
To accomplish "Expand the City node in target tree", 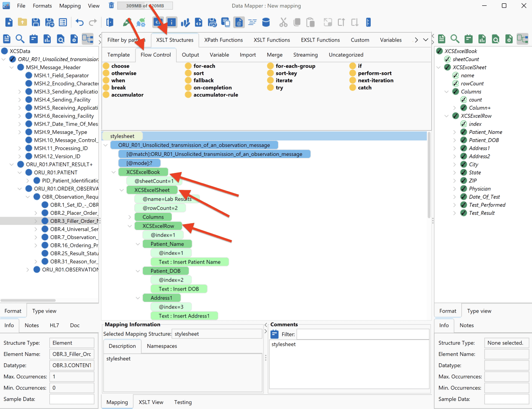I will tap(455, 165).
